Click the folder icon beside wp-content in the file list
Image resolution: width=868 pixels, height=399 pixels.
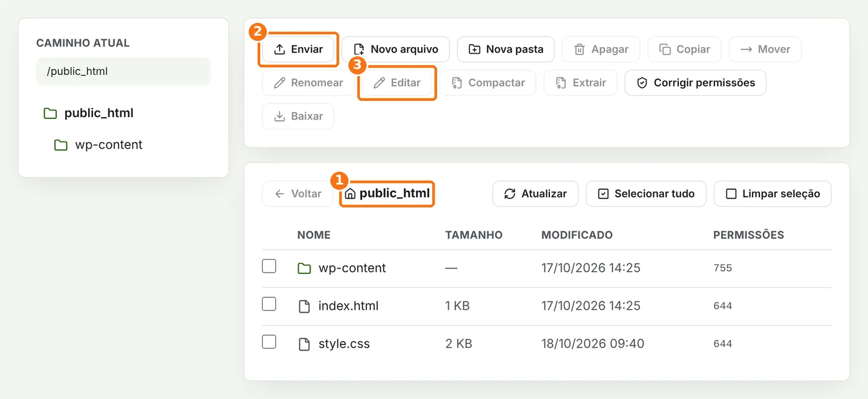coord(304,268)
